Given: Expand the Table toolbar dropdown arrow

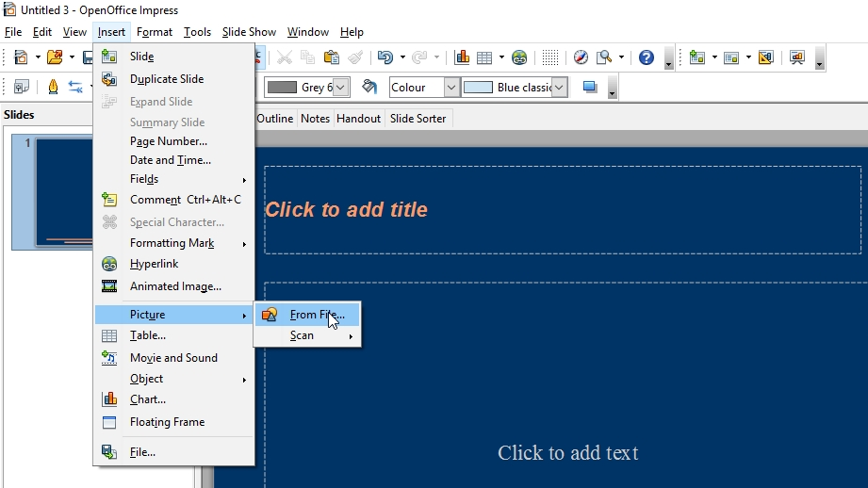Looking at the screenshot, I should pos(501,57).
